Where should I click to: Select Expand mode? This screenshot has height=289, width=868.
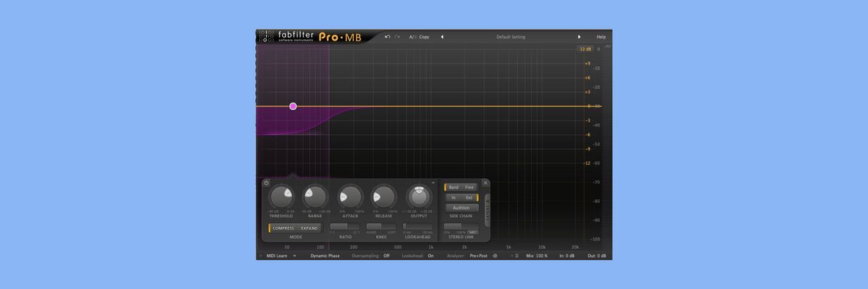[309, 228]
